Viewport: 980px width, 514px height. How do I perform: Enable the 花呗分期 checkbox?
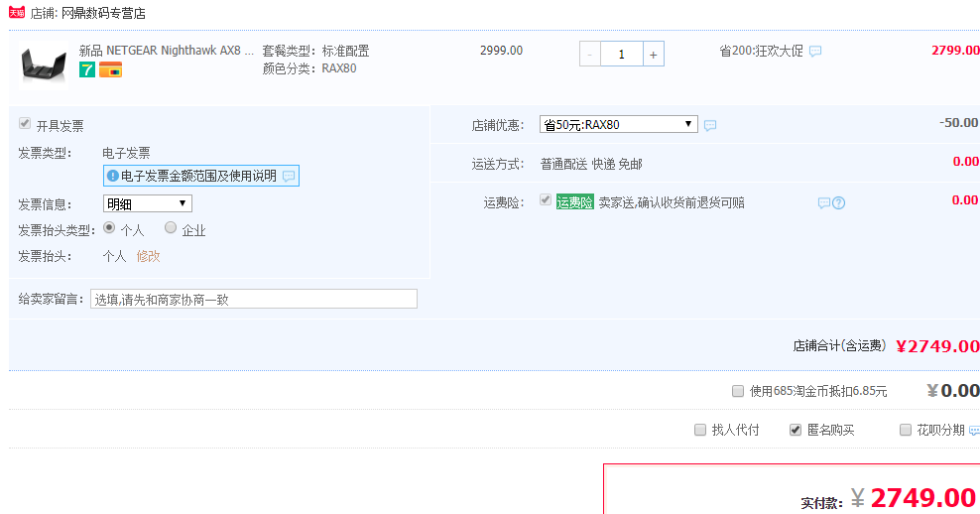point(906,431)
